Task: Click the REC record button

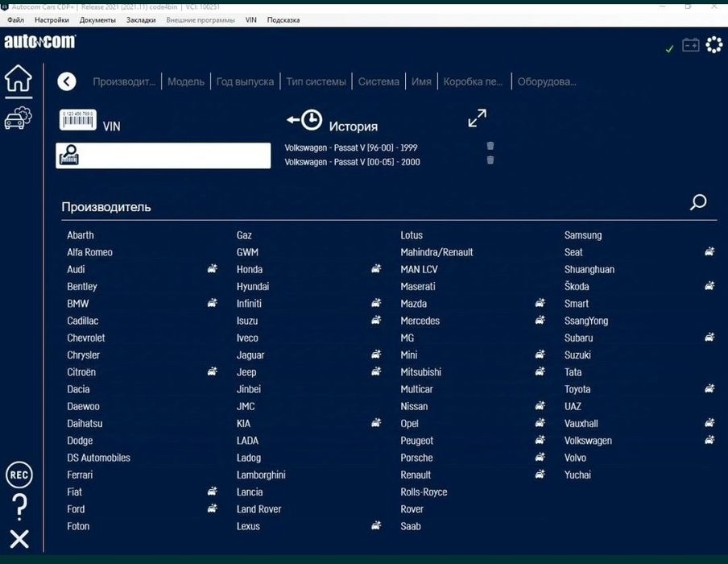Action: tap(19, 475)
